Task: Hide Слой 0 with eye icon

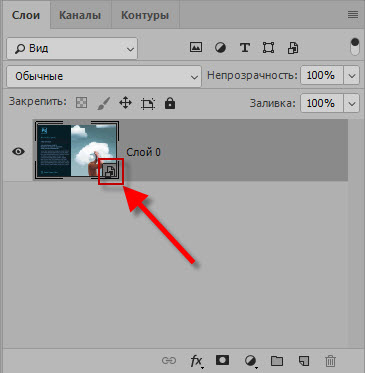Action: pos(18,151)
